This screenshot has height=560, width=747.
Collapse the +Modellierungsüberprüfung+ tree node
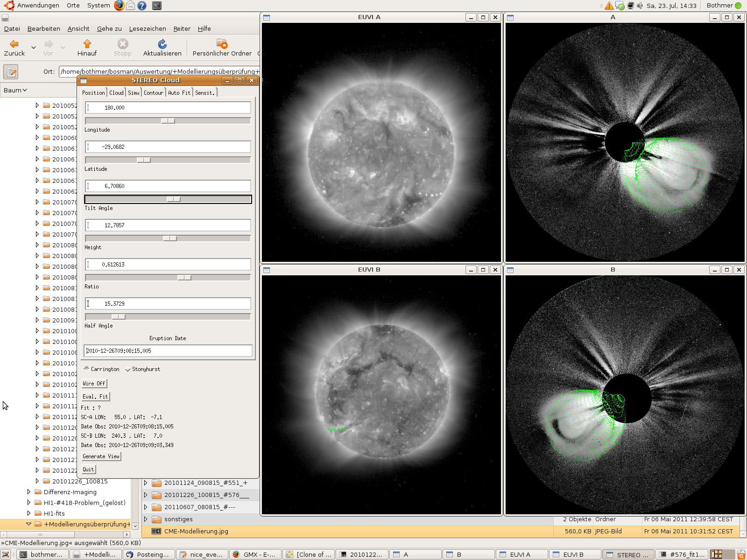[x=28, y=524]
